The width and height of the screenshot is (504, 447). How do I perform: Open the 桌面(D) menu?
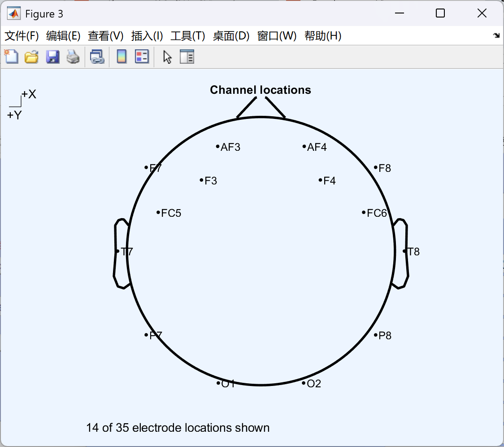pos(231,36)
